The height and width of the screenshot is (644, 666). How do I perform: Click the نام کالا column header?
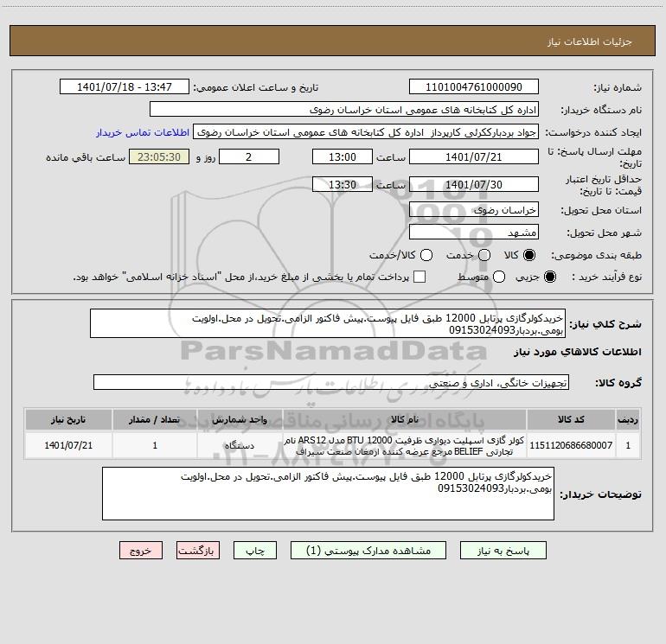pos(405,419)
